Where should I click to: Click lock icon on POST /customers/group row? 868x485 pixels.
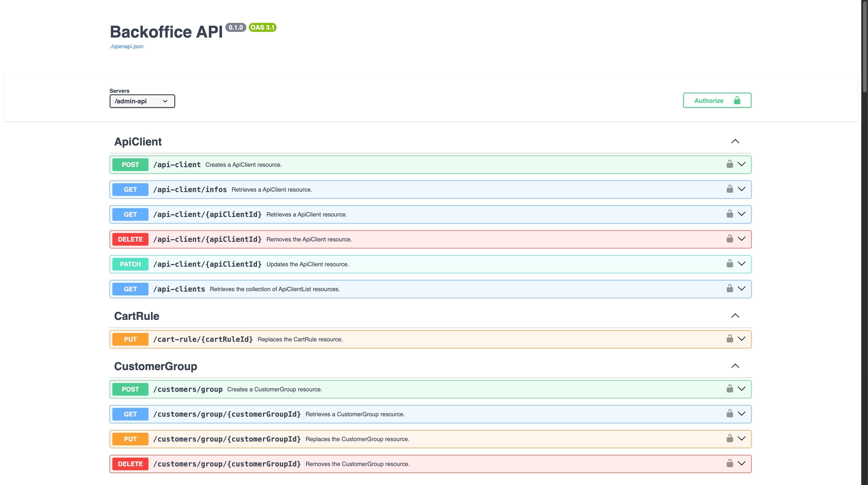pyautogui.click(x=729, y=389)
